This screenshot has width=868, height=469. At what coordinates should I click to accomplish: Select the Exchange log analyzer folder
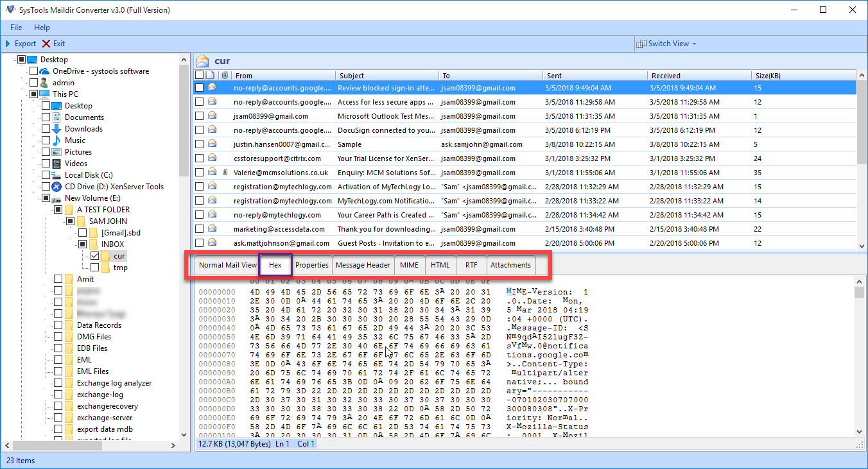click(x=114, y=383)
